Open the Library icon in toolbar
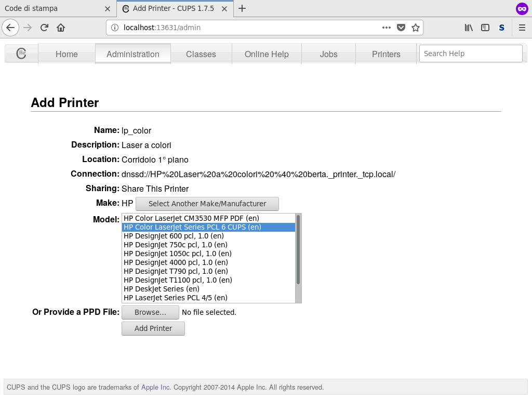This screenshot has width=532, height=399. (x=469, y=28)
